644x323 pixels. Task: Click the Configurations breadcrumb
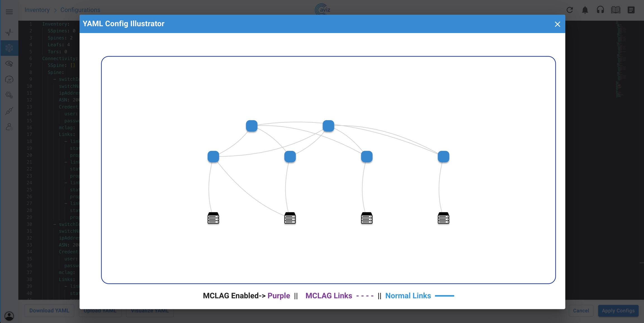pyautogui.click(x=80, y=10)
